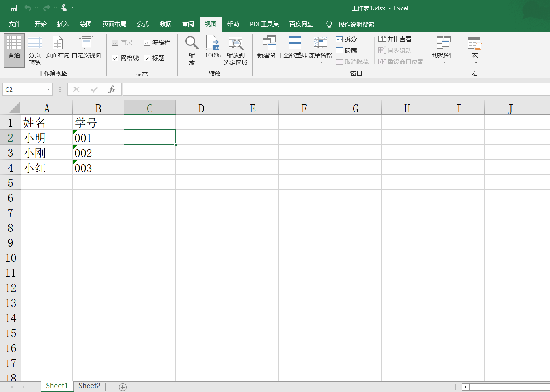This screenshot has width=550, height=392.
Task: Zoom to selection (缩放到选定区域)
Action: pos(236,50)
